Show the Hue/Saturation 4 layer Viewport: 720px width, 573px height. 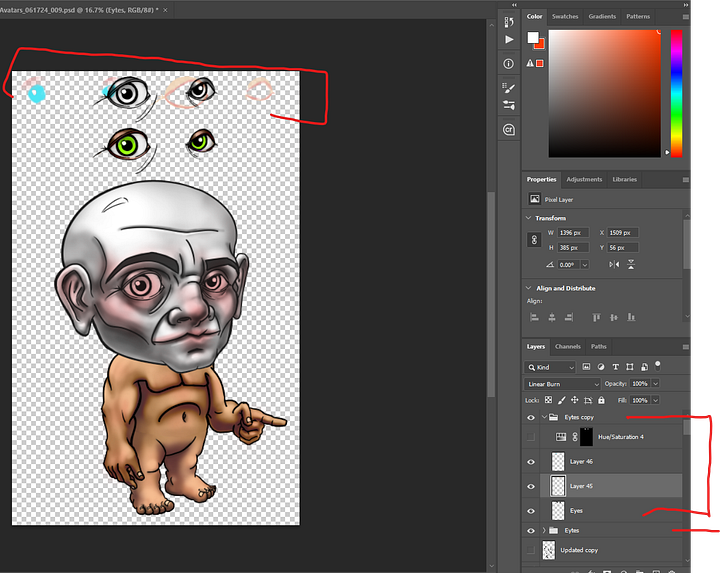(x=531, y=437)
